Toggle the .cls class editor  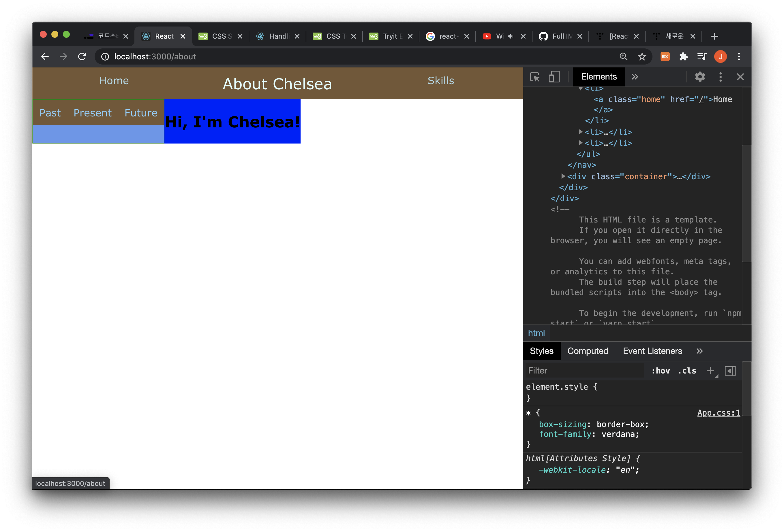pos(687,371)
